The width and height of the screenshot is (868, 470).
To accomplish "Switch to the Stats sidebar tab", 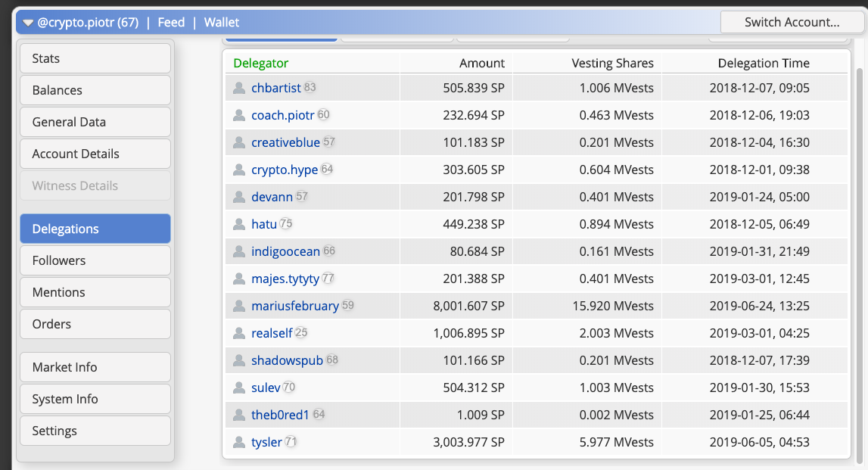I will tap(95, 58).
